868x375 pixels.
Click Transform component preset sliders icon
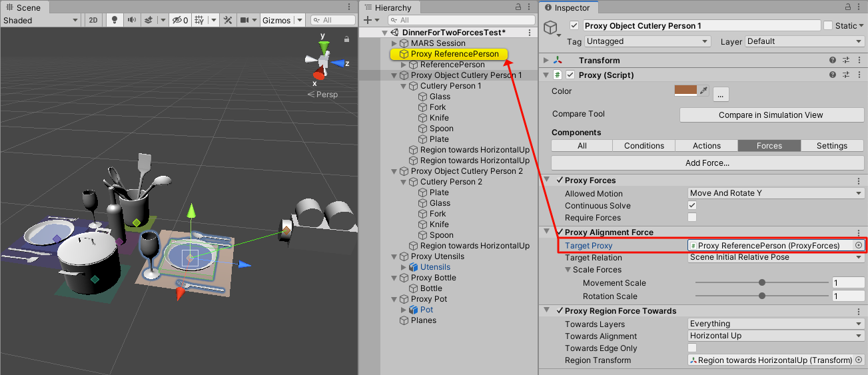click(x=845, y=61)
